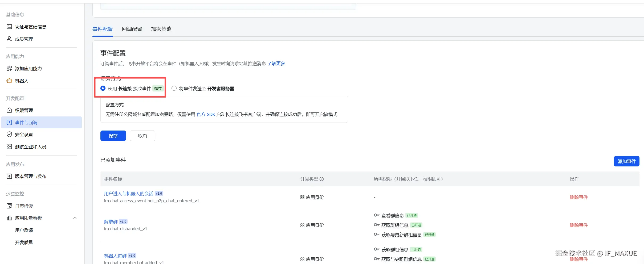
Task: Click the 取消 button
Action: coord(142,136)
